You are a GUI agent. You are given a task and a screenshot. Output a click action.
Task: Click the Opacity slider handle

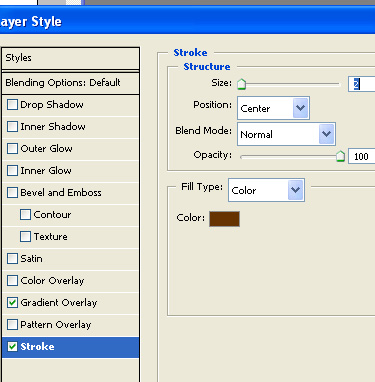[340, 156]
